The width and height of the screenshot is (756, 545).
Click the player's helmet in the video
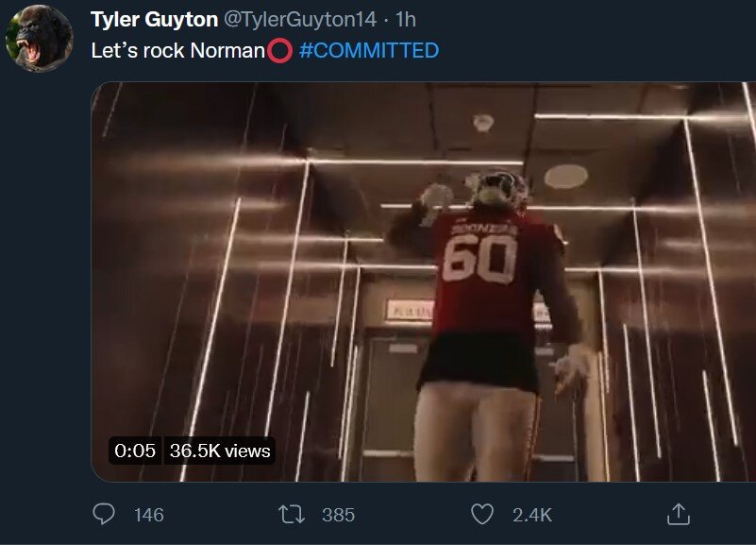[500, 188]
